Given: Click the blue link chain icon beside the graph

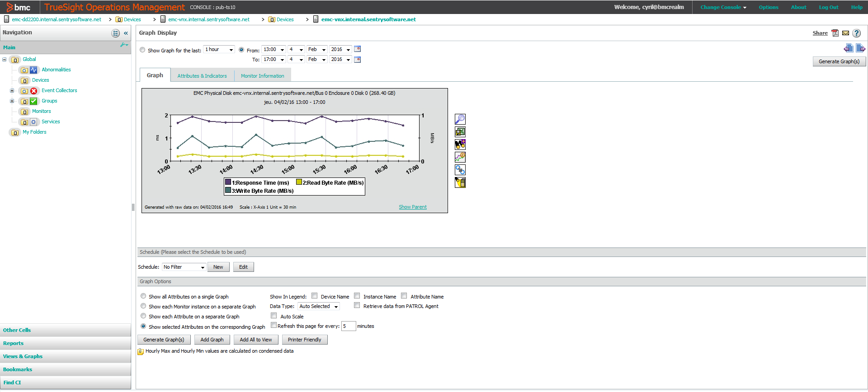Looking at the screenshot, I should 460,170.
